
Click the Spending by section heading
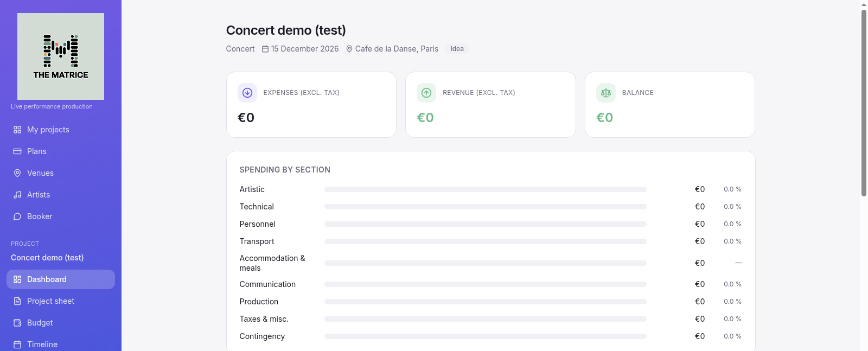pos(285,170)
